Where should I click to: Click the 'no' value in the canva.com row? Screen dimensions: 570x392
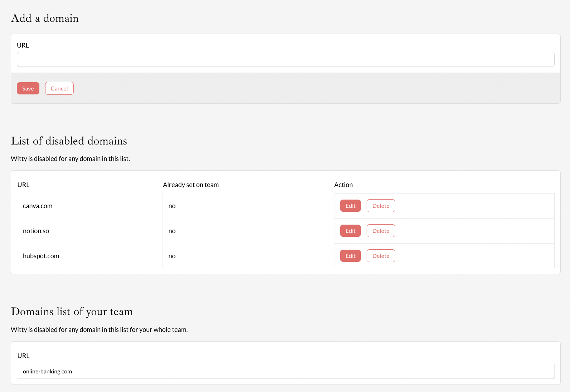(x=172, y=206)
